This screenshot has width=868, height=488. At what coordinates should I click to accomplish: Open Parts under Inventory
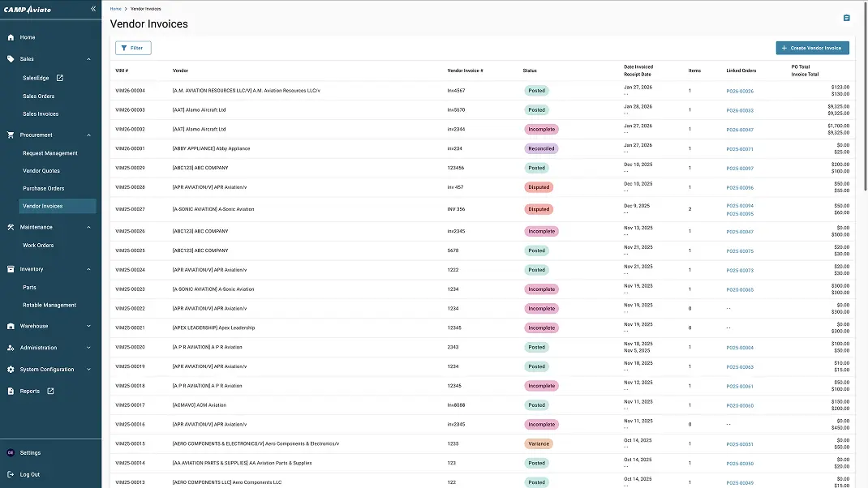(x=29, y=288)
